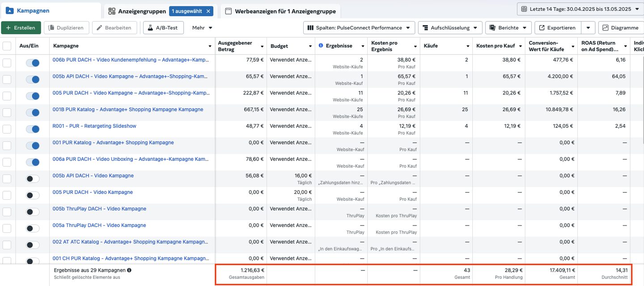Open the Budget column header dropdown
The width and height of the screenshot is (644, 286).
(x=310, y=46)
